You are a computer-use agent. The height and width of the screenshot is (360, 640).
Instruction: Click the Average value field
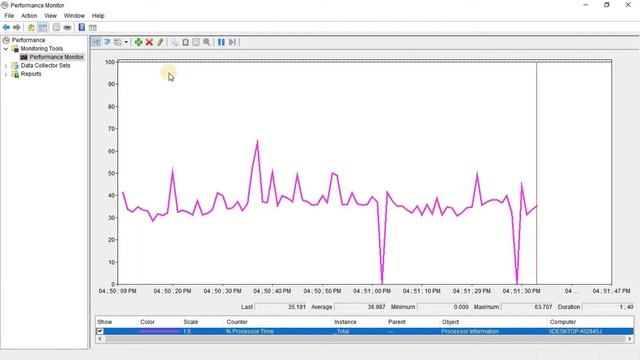pyautogui.click(x=360, y=307)
